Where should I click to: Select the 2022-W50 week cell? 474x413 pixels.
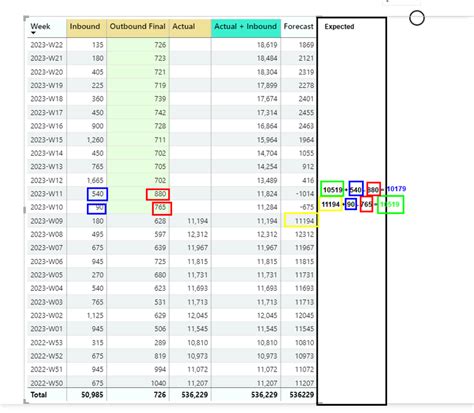click(x=46, y=383)
